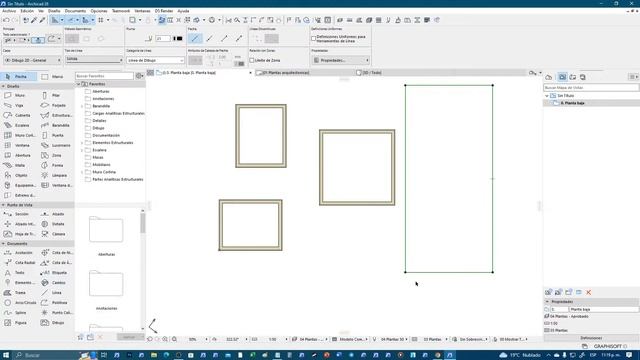Select the fourth arrowhead line option
This screenshot has width=640, height=360.
239,38
